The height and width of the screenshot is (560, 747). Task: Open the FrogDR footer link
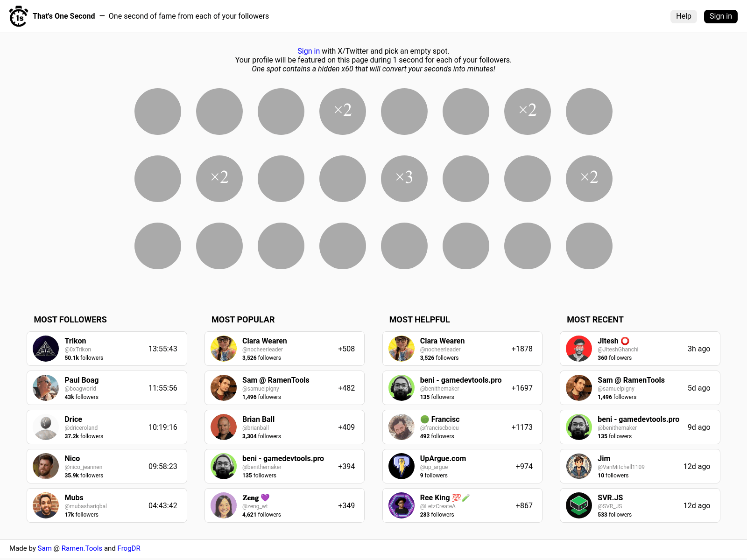(x=129, y=548)
